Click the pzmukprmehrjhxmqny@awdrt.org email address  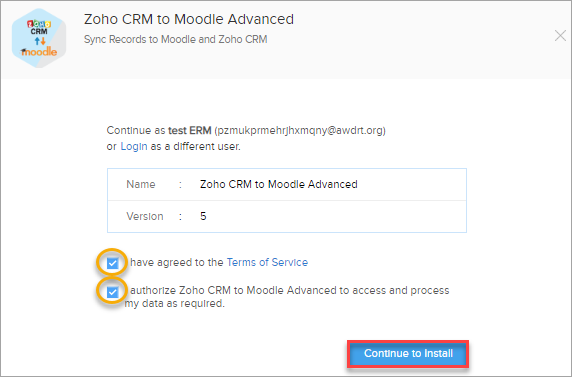point(300,131)
